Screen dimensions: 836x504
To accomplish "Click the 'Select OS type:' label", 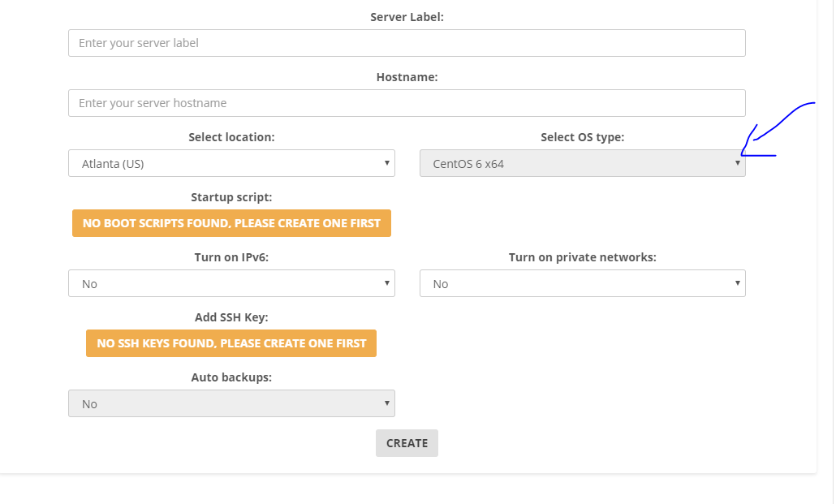I will (x=582, y=137).
